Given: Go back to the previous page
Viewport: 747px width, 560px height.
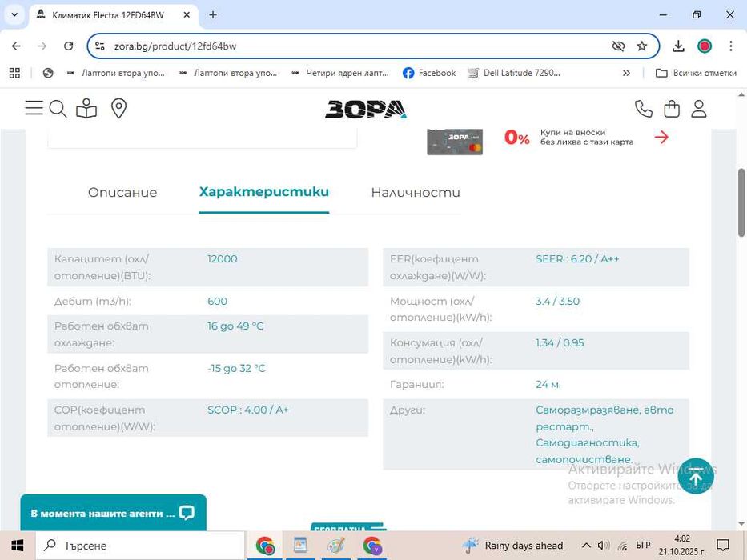Looking at the screenshot, I should click(x=16, y=46).
